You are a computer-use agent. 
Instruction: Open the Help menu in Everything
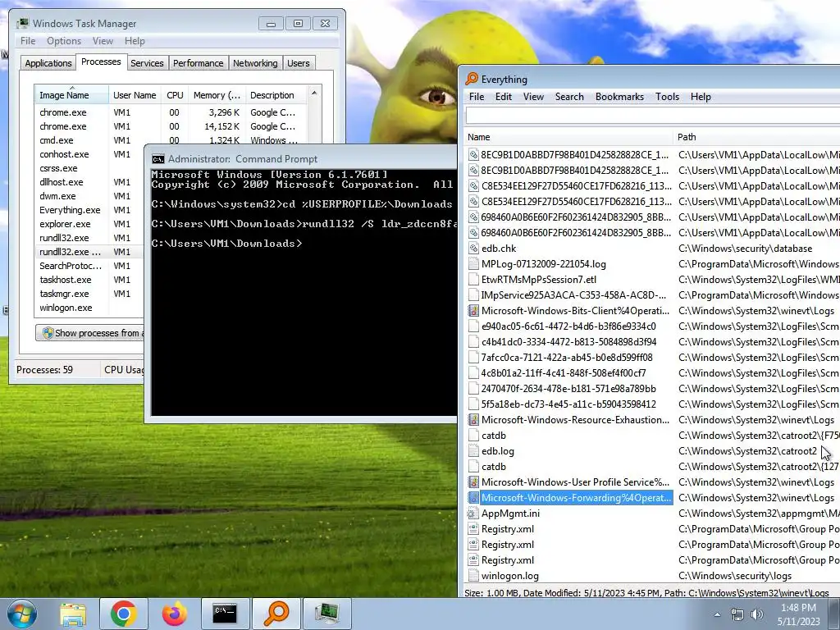701,97
